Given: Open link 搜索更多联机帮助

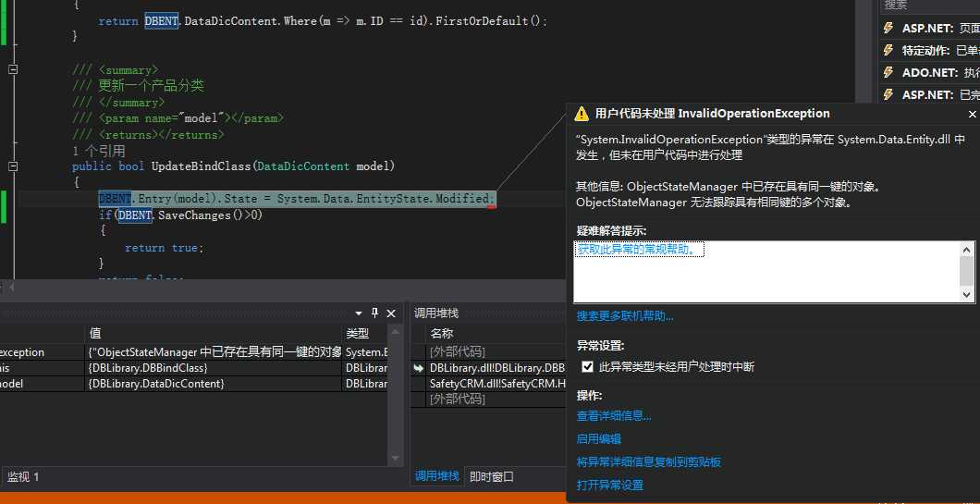Looking at the screenshot, I should click(x=624, y=316).
